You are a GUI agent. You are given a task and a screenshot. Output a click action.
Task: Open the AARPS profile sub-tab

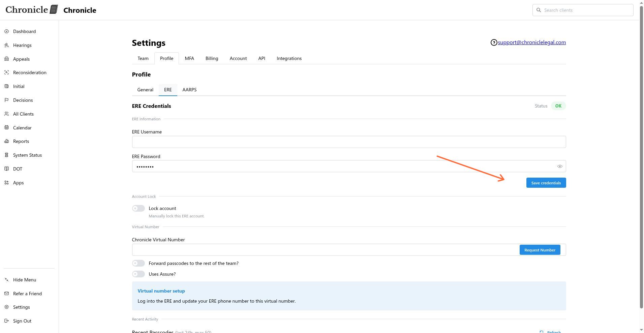coord(189,90)
